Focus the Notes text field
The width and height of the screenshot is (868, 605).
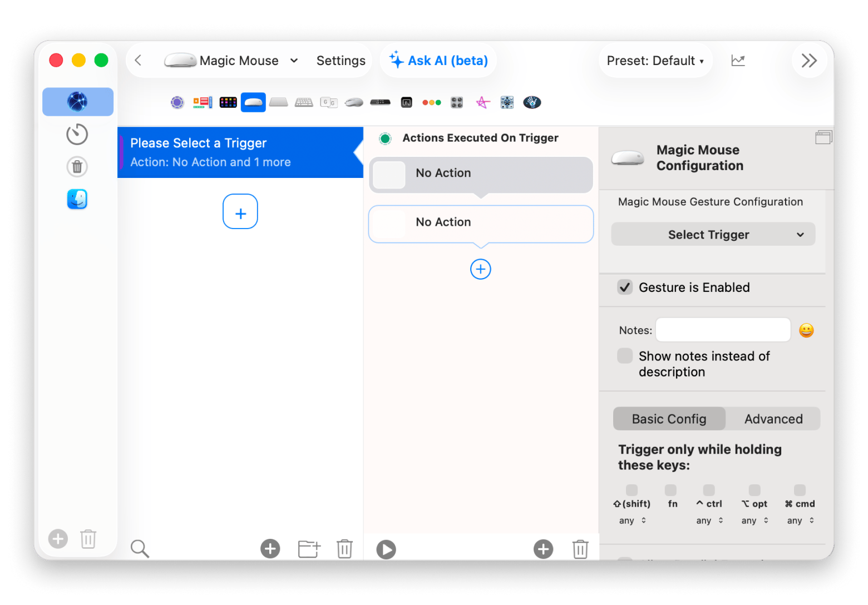[723, 330]
